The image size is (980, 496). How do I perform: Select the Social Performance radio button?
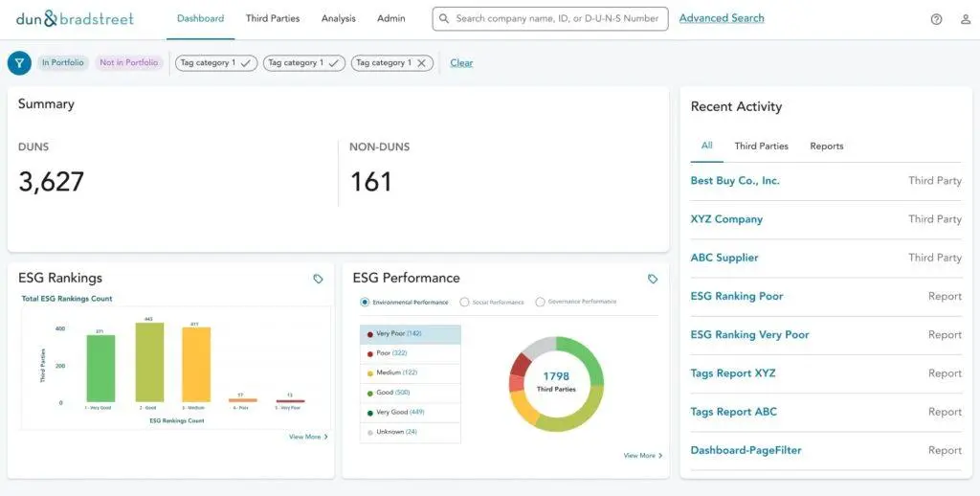click(464, 303)
